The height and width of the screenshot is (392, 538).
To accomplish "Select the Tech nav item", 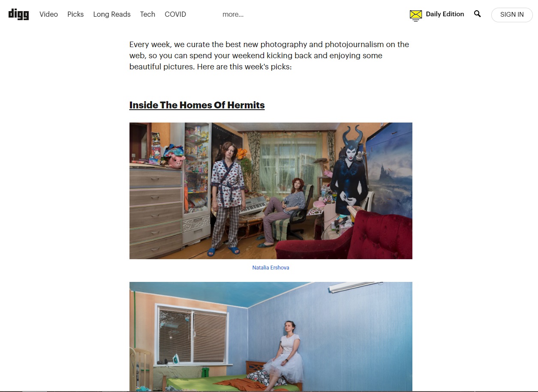I will (x=147, y=14).
